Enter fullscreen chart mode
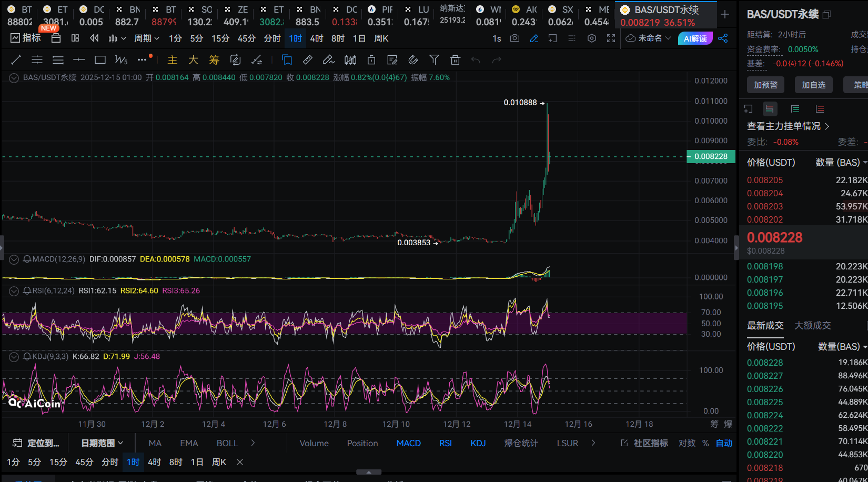 click(x=611, y=38)
